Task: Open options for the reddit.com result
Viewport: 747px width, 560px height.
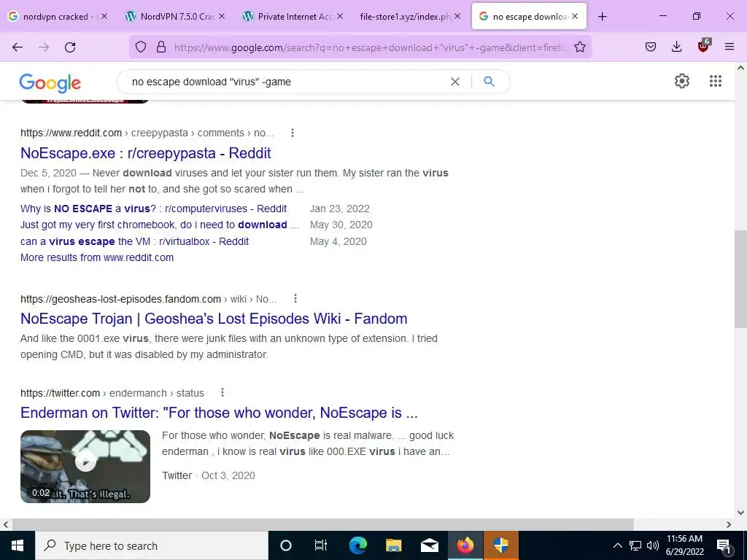Action: coord(293,133)
